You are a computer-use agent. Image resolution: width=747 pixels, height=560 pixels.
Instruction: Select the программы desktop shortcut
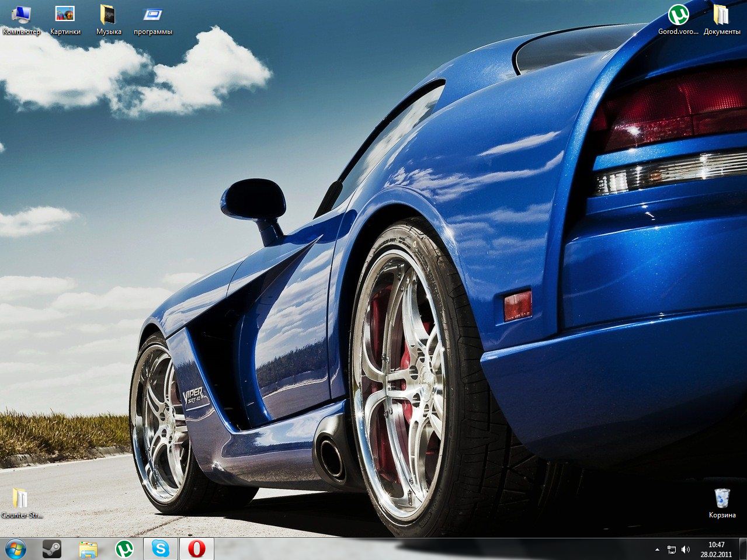[152, 15]
